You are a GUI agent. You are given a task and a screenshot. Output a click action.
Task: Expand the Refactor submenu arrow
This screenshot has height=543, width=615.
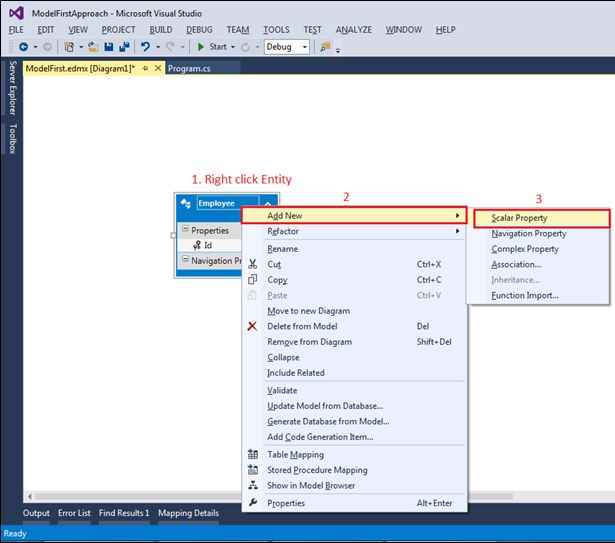click(x=457, y=231)
